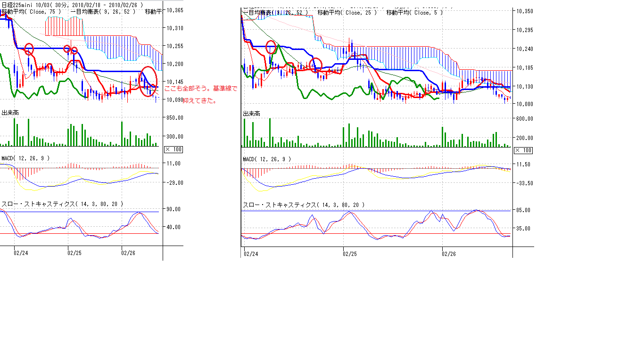Screen dimensions: 644x362
Task: Click the ×100 box on the left chart
Action: [x=173, y=149]
